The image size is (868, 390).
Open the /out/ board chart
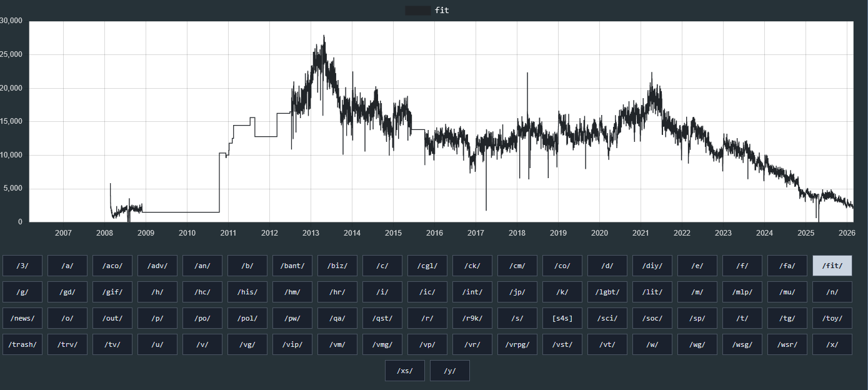pos(112,318)
